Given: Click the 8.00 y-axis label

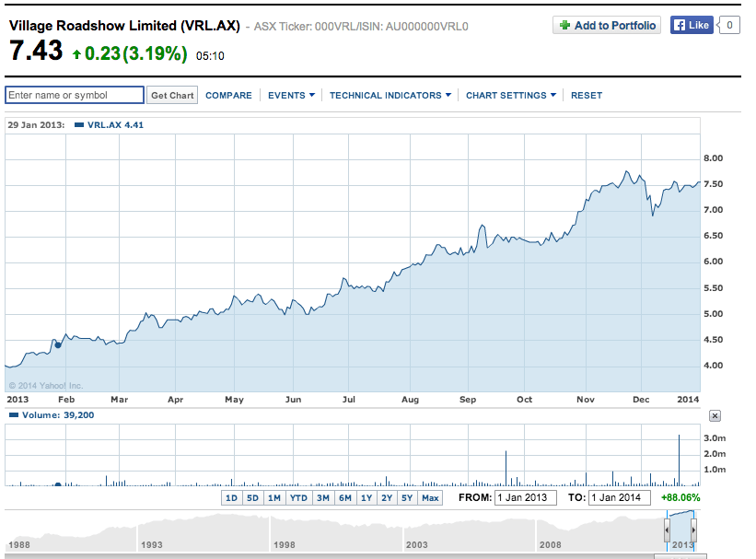Looking at the screenshot, I should 713,158.
